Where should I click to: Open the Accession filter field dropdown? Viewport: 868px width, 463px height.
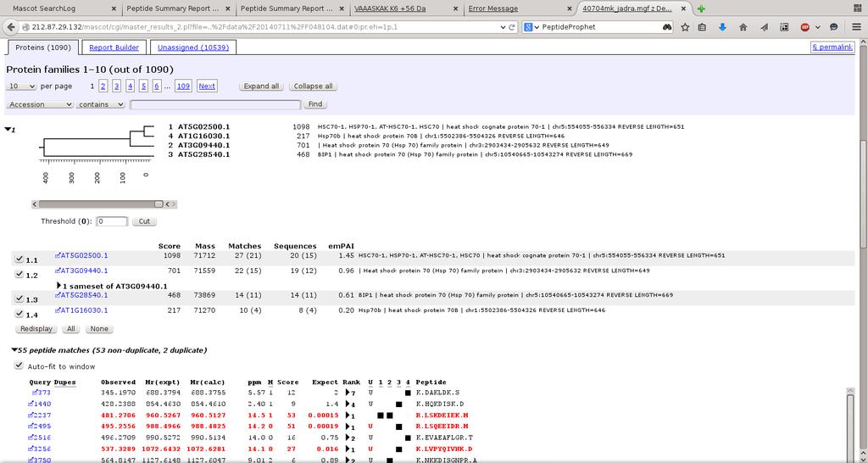point(40,104)
